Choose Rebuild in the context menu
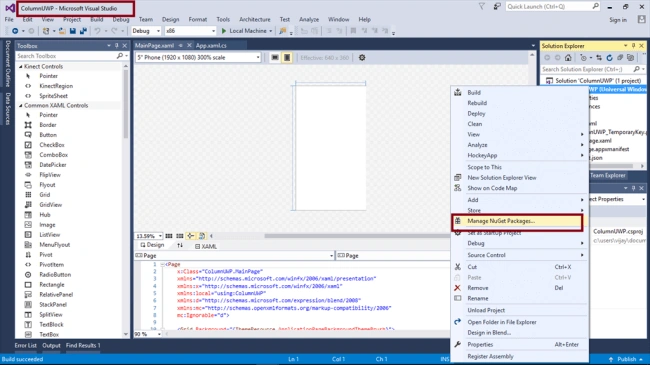This screenshot has height=365, width=650. 520,103
